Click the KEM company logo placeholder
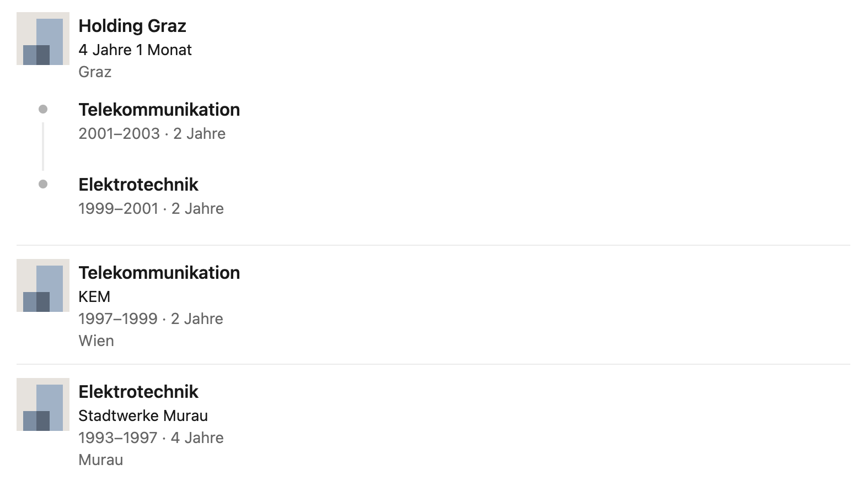This screenshot has width=868, height=486. [43, 285]
